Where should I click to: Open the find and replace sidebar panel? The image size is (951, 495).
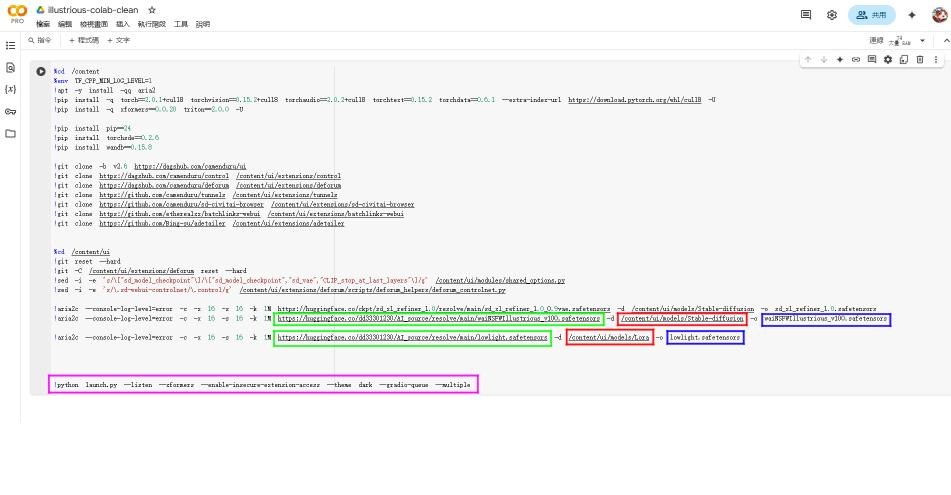click(11, 67)
